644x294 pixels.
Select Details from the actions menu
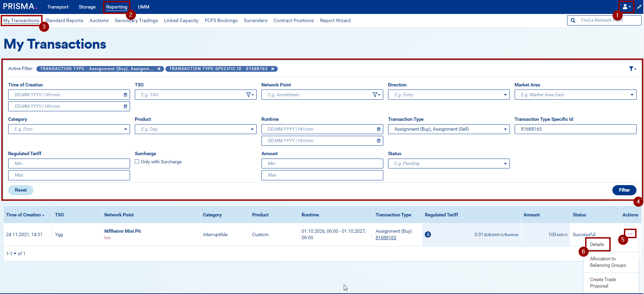597,244
